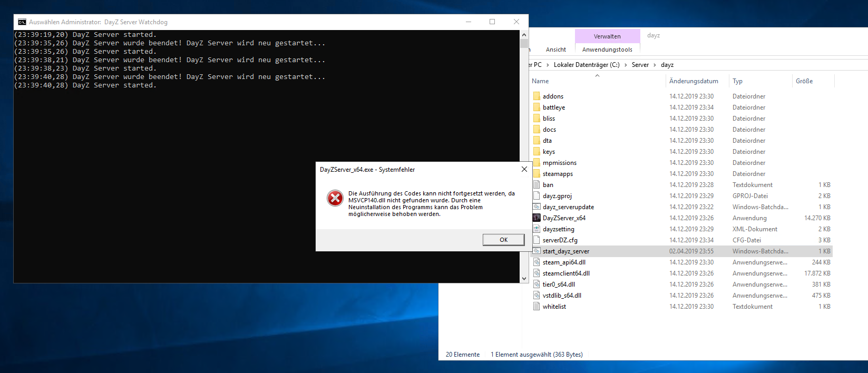Select the dayzsetting file name
The width and height of the screenshot is (868, 373).
coord(559,229)
